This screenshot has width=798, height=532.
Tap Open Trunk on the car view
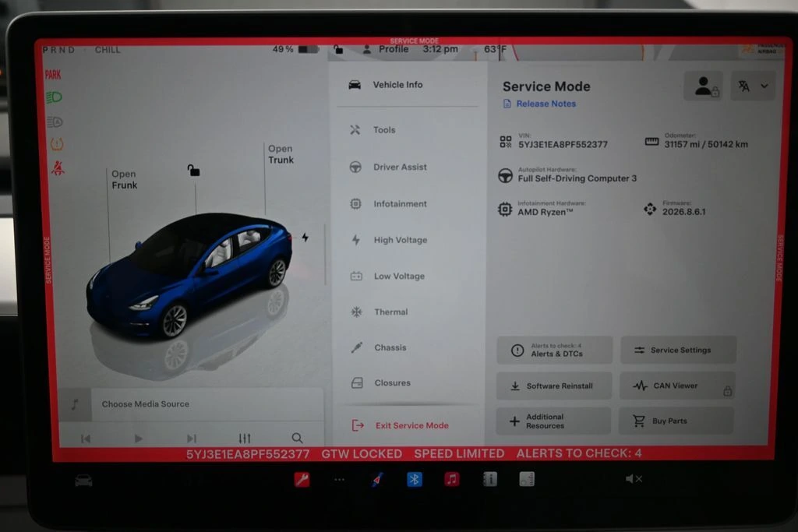(281, 154)
